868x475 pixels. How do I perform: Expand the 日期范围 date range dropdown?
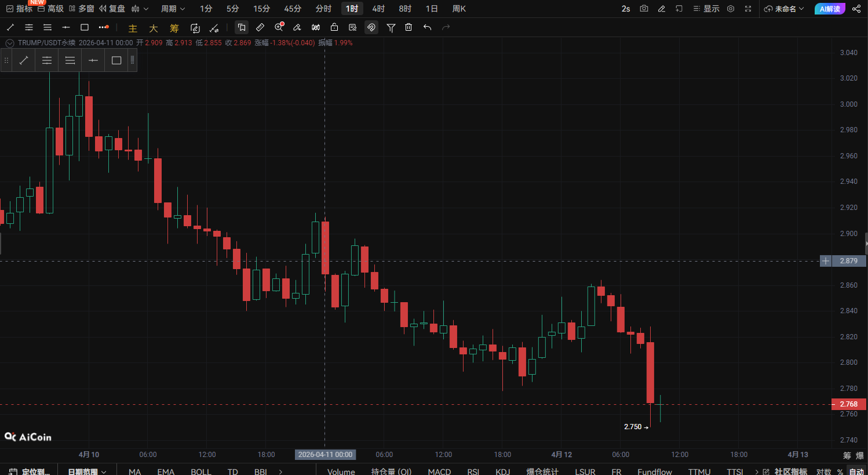87,472
